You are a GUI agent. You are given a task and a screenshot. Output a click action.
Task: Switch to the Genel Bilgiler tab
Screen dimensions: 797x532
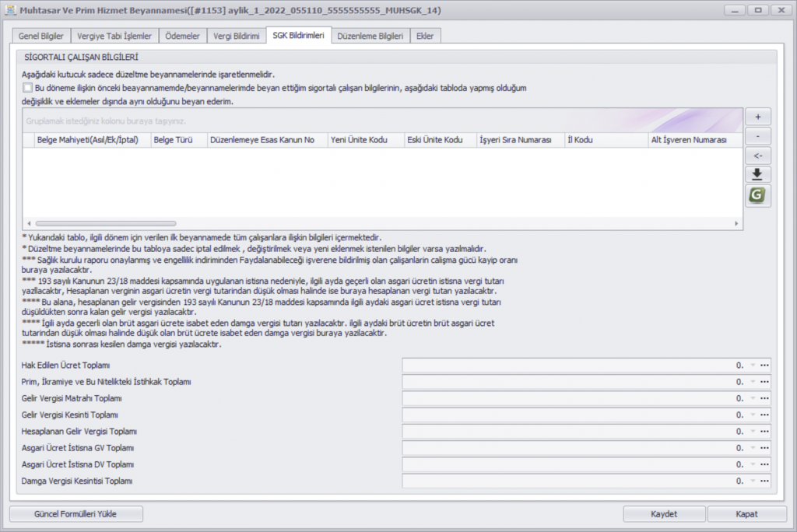43,36
